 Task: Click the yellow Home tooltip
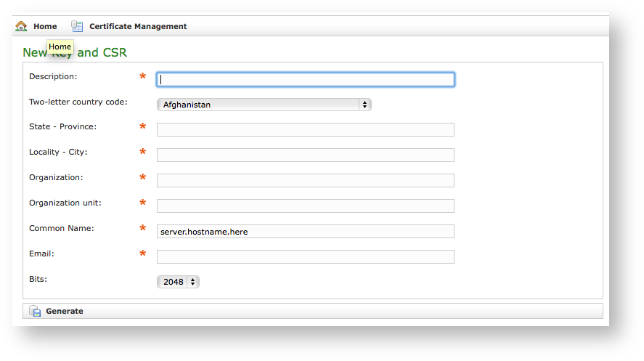(60, 47)
